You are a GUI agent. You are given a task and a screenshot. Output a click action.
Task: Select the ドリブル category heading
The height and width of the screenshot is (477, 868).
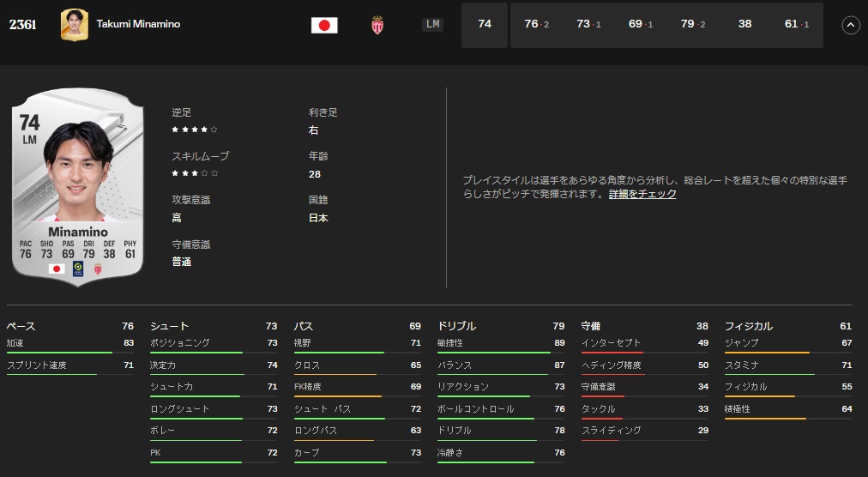(x=456, y=326)
